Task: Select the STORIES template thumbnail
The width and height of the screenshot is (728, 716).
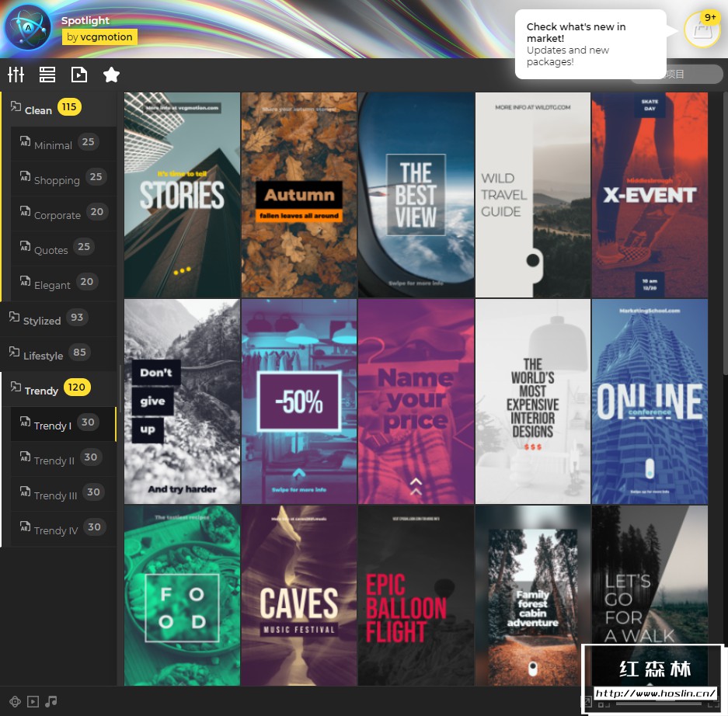Action: [x=182, y=195]
